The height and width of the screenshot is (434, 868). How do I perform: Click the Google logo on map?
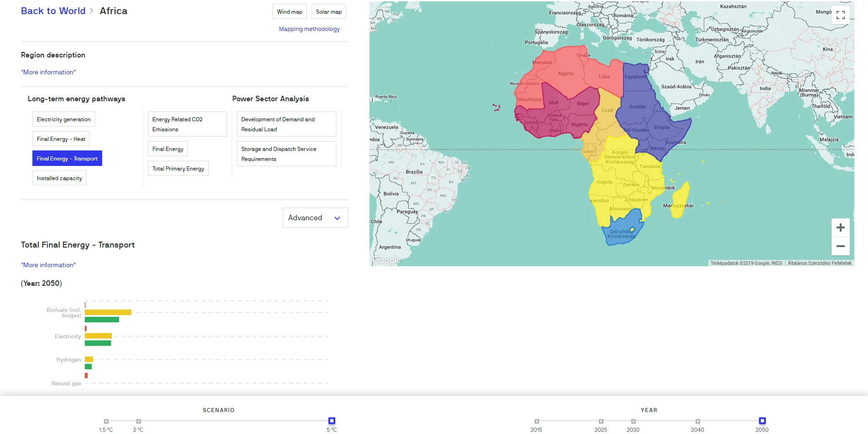coord(386,260)
